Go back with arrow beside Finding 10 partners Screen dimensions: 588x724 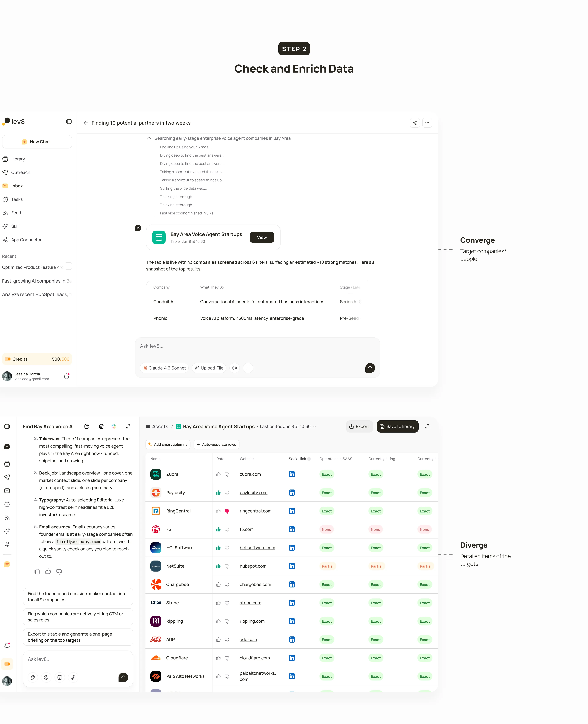[86, 123]
